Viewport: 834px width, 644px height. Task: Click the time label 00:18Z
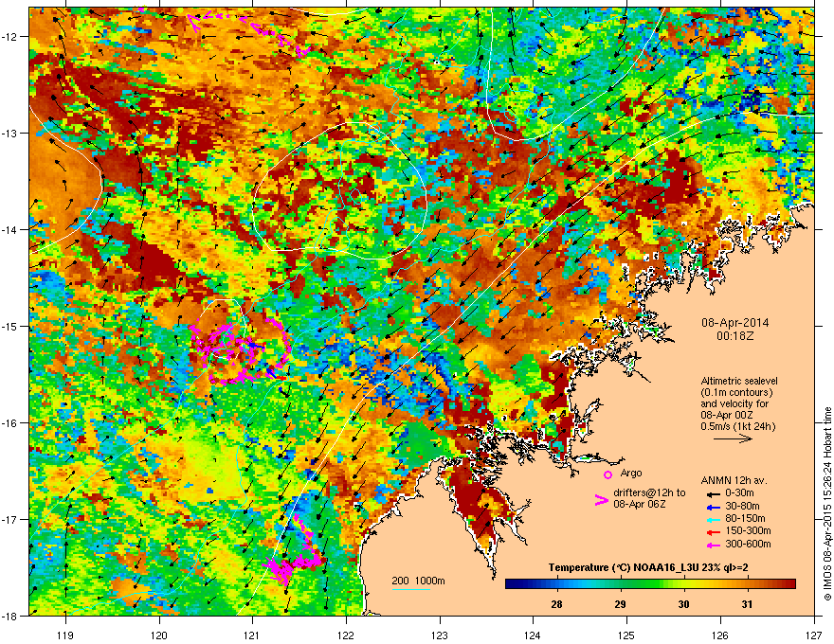(x=735, y=336)
